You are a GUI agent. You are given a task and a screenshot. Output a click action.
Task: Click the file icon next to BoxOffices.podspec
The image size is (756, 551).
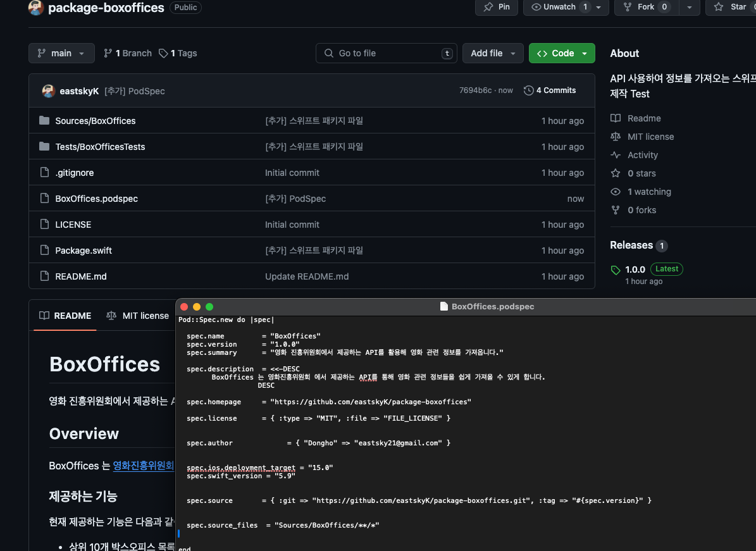(44, 198)
